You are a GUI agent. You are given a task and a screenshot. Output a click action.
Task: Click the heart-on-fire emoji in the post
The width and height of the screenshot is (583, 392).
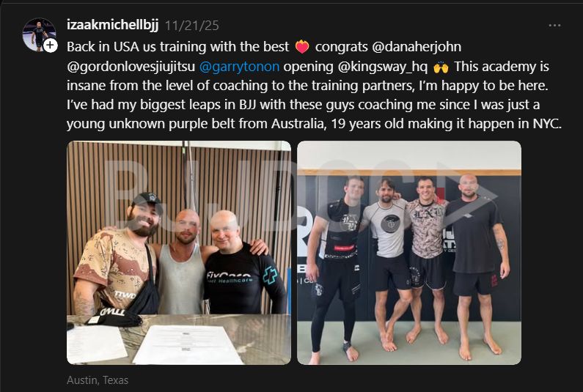(x=302, y=47)
